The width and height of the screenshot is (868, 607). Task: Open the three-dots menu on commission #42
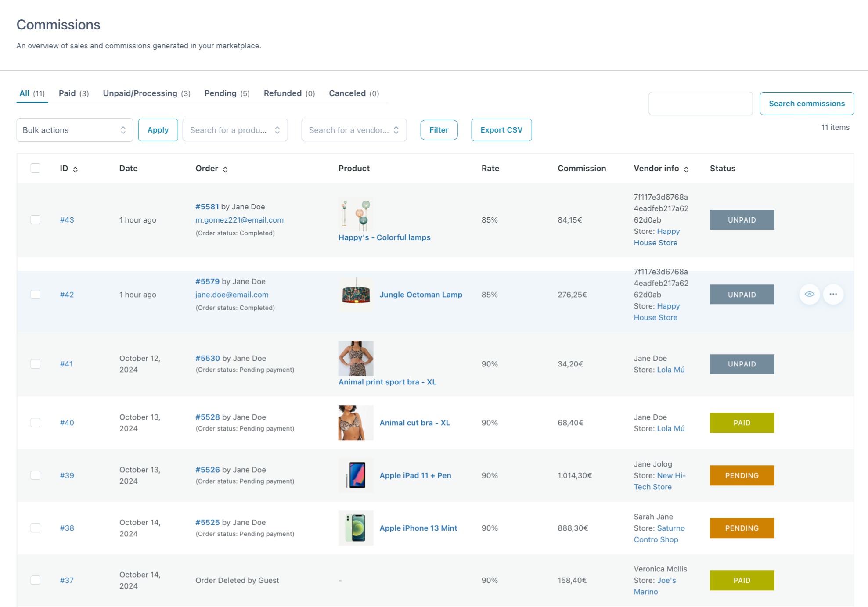click(x=833, y=294)
